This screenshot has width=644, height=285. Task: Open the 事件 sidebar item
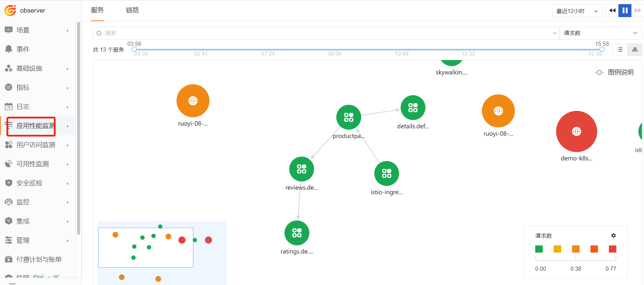(38, 49)
